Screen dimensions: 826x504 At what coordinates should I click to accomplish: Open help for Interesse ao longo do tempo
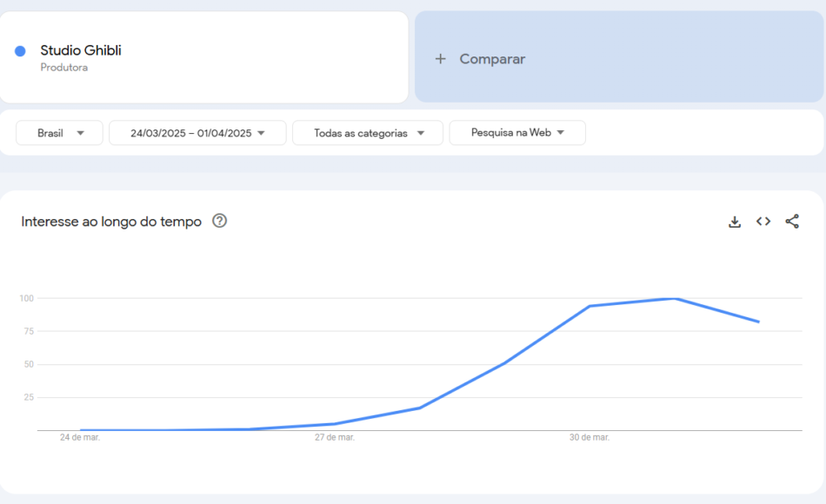[220, 221]
